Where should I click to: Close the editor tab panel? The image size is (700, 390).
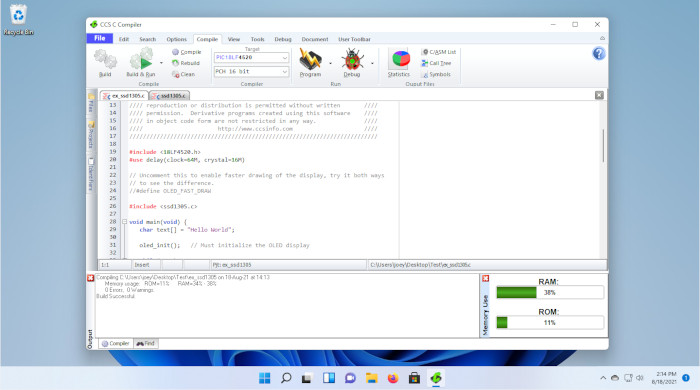click(599, 95)
